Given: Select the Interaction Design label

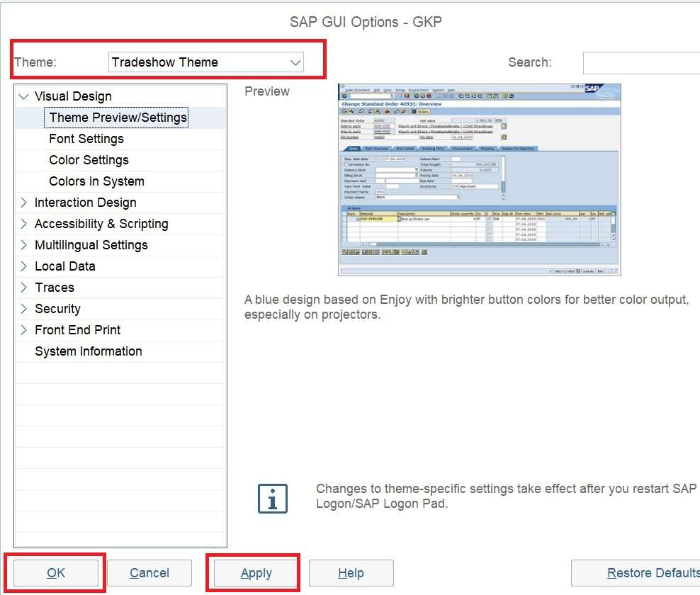Looking at the screenshot, I should click(x=85, y=203).
